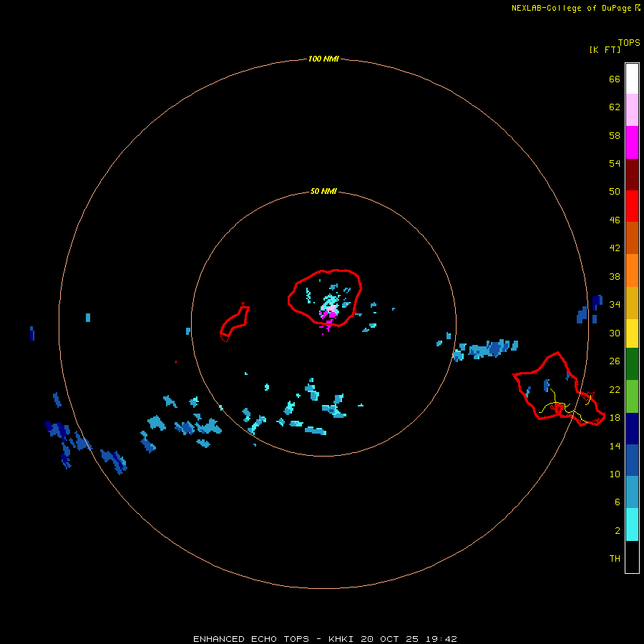The width and height of the screenshot is (644, 644).
Task: Click the legend value 22
Action: [615, 389]
